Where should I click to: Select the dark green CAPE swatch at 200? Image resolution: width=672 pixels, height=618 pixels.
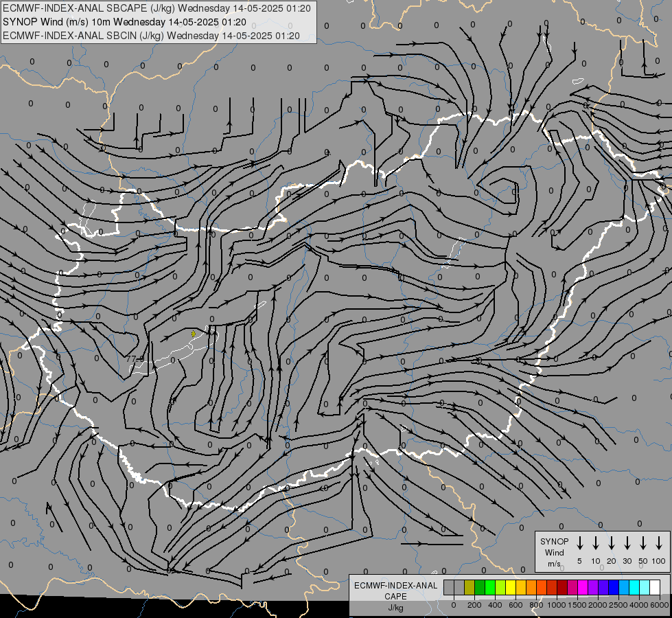[x=480, y=587]
